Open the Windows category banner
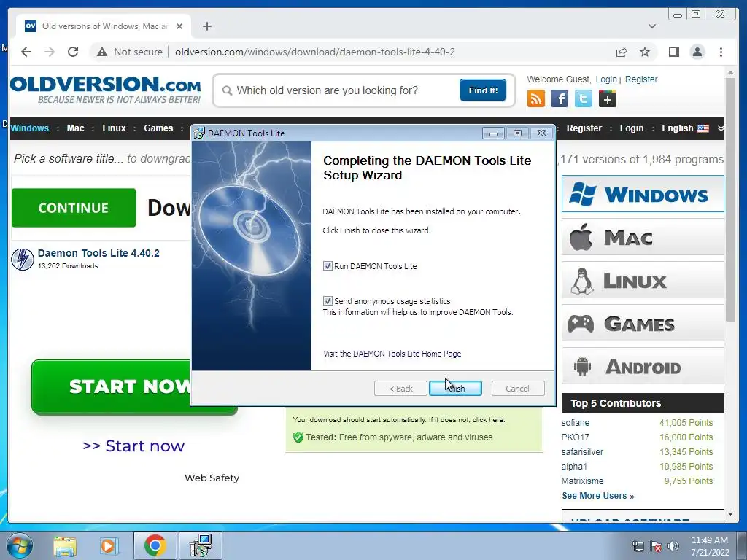Image resolution: width=747 pixels, height=560 pixels. [643, 194]
